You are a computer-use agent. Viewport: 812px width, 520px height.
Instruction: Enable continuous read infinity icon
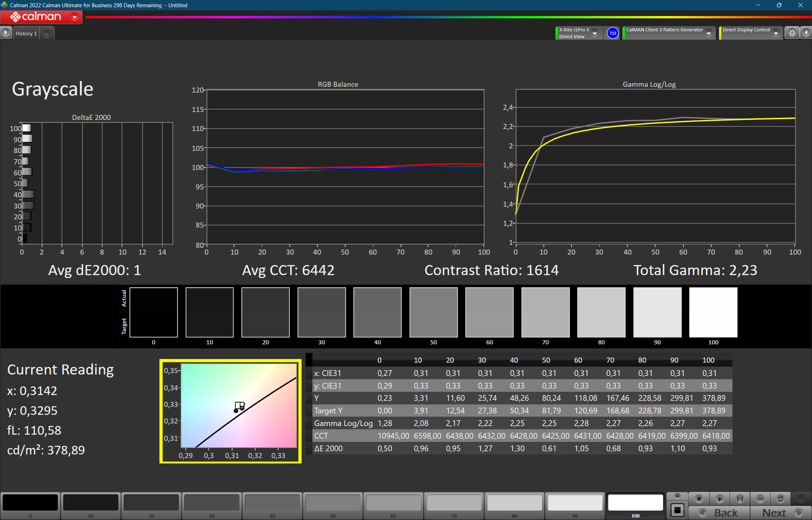point(760,499)
